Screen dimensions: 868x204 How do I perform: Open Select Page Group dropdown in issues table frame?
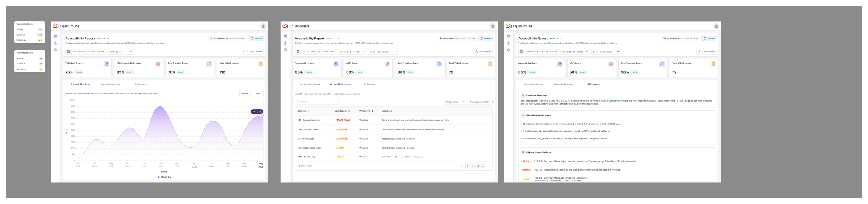[x=382, y=52]
